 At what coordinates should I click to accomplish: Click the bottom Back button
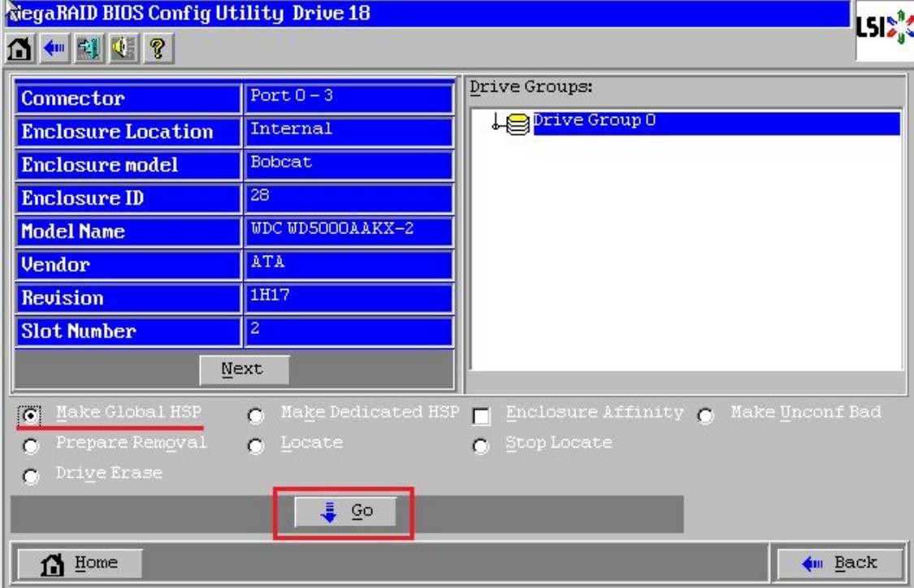840,564
